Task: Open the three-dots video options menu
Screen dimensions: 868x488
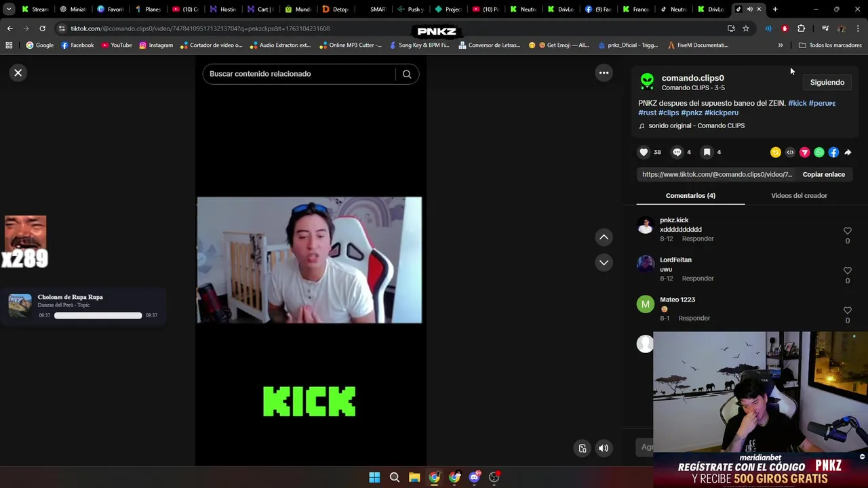Action: point(604,73)
